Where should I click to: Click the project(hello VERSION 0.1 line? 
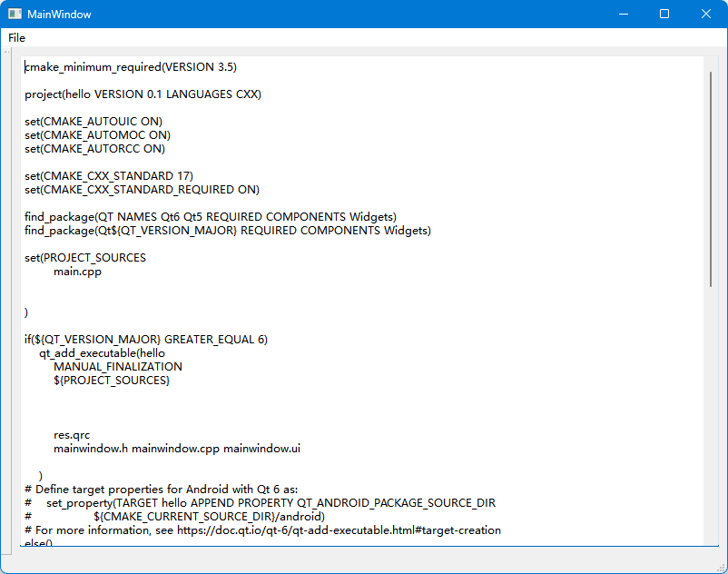(143, 94)
